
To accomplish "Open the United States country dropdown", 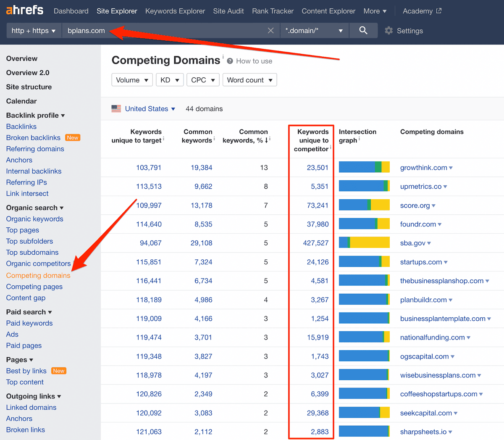I will tap(150, 108).
